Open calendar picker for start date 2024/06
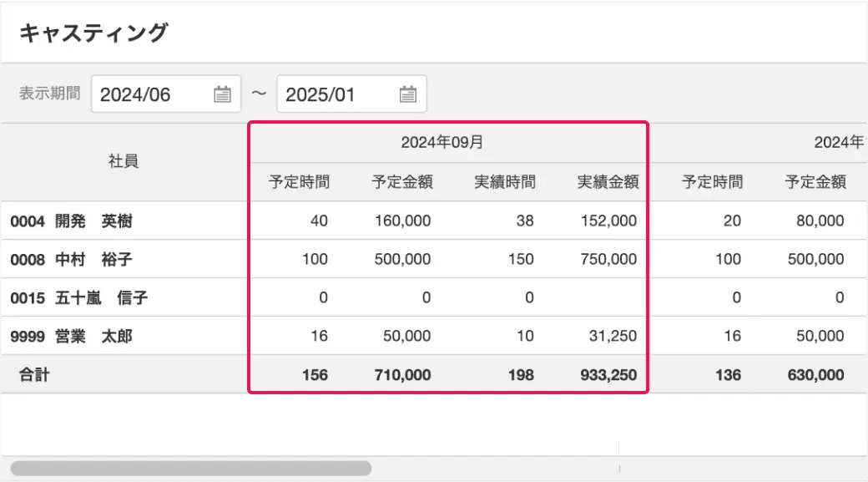868x482 pixels. point(223,94)
